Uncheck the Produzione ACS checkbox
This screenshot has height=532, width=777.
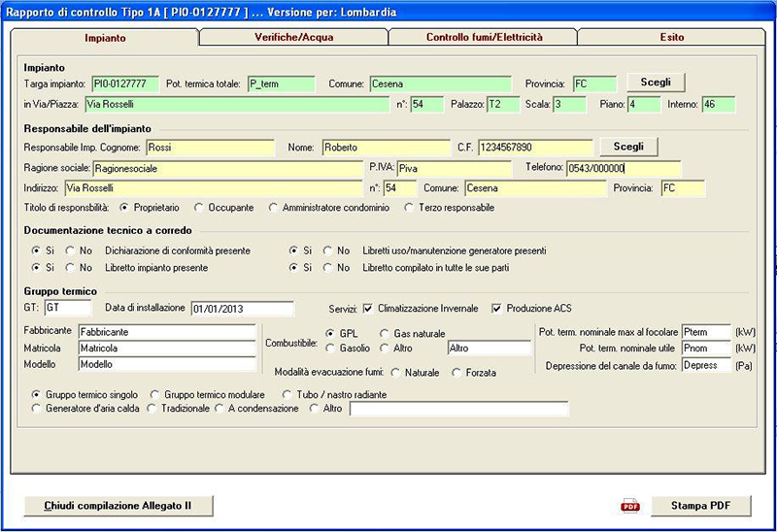coord(498,309)
